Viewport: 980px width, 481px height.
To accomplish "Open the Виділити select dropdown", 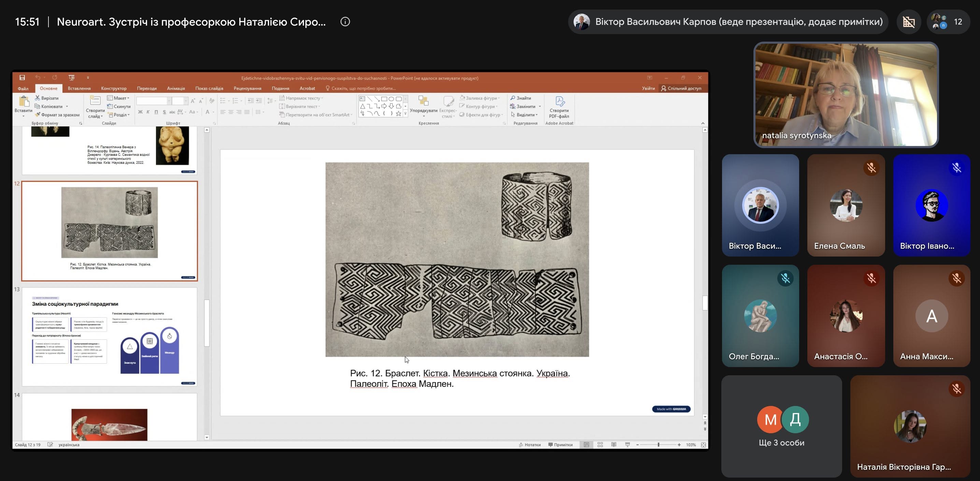I will coord(524,115).
